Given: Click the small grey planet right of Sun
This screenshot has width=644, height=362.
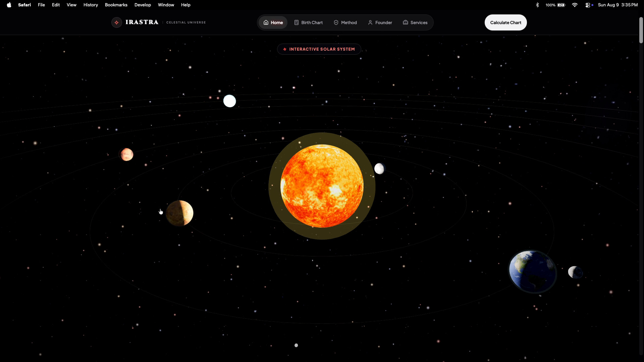Looking at the screenshot, I should click(379, 169).
